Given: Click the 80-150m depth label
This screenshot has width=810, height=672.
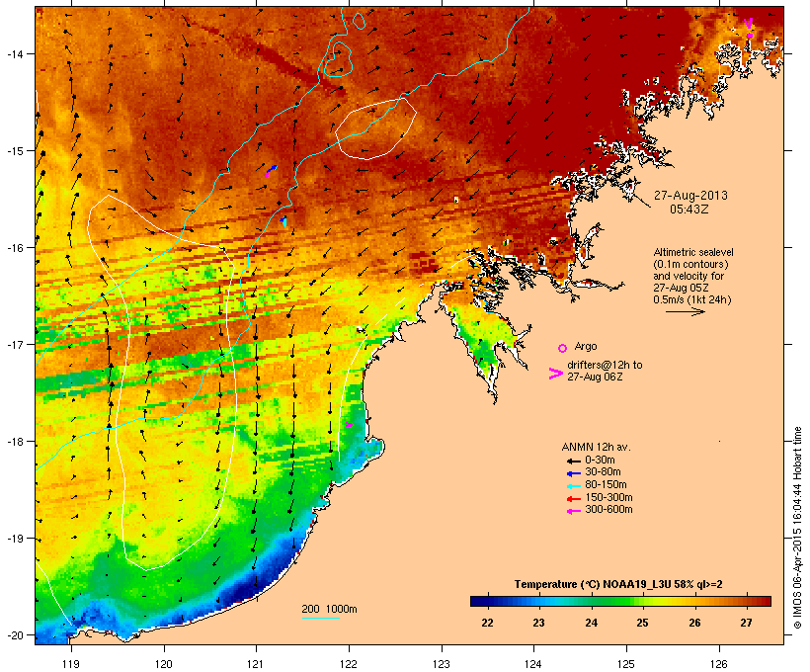Looking at the screenshot, I should coord(606,485).
